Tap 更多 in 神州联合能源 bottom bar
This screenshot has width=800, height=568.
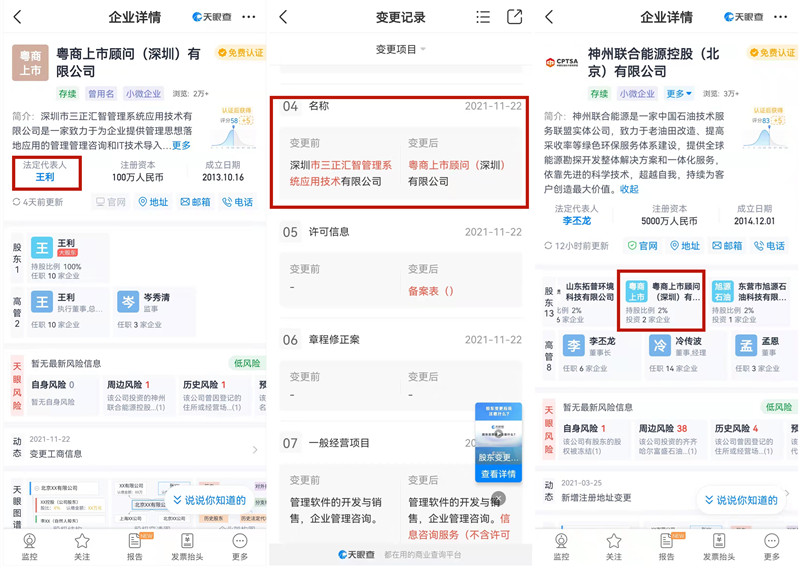pyautogui.click(x=771, y=547)
